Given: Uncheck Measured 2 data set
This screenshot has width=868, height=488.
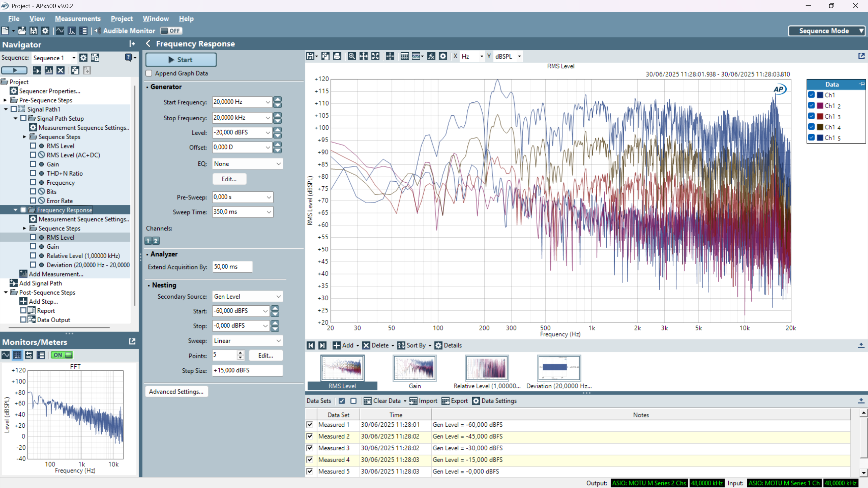Looking at the screenshot, I should click(310, 436).
